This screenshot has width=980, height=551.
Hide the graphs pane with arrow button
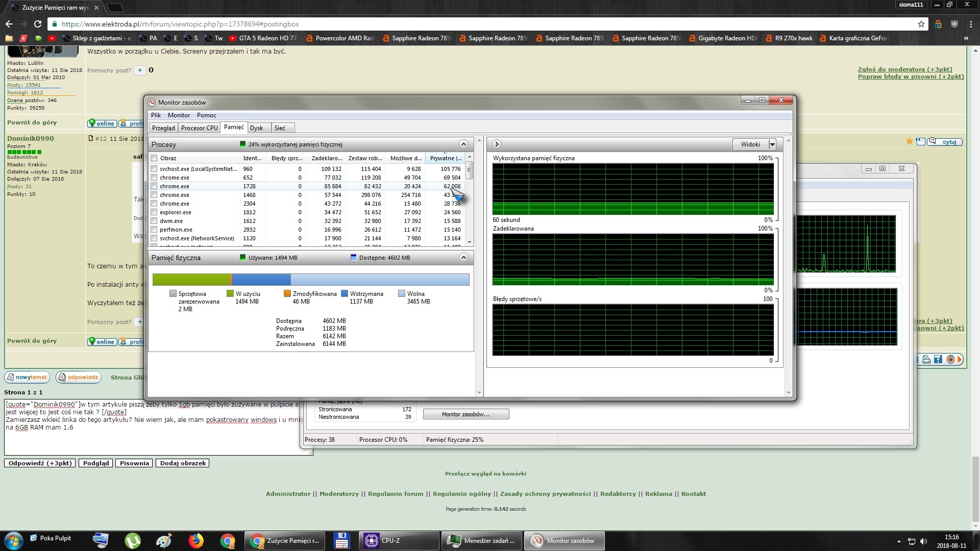tap(497, 144)
